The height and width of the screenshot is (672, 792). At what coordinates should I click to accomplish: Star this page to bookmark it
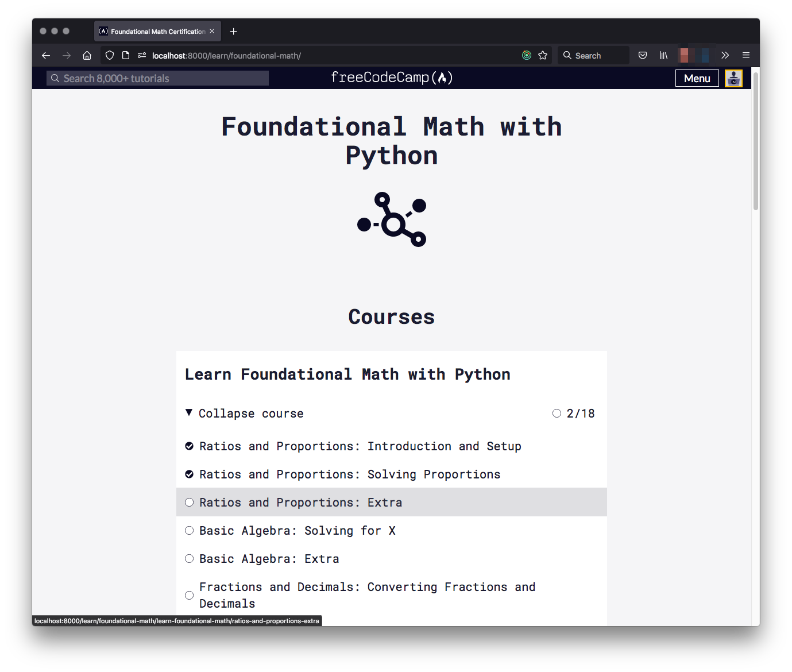pyautogui.click(x=543, y=55)
